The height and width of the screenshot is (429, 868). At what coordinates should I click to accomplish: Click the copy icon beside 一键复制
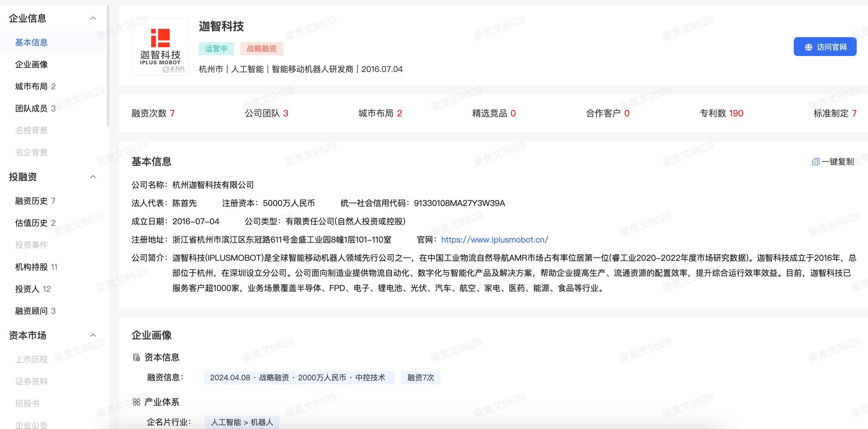[815, 162]
